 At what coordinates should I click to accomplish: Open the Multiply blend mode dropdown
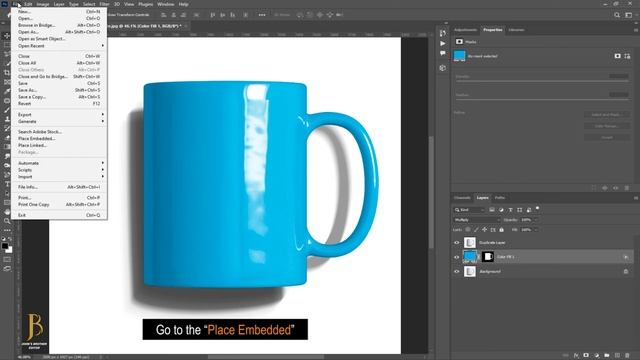tap(477, 220)
